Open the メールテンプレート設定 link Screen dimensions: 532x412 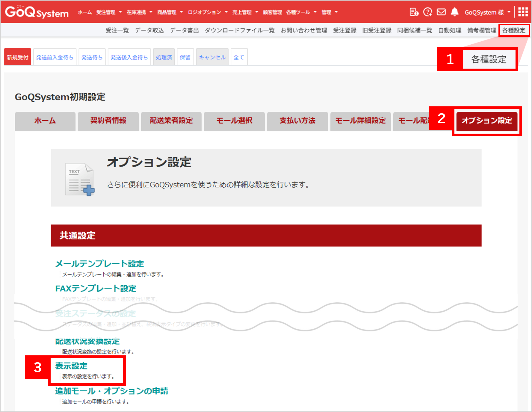(99, 264)
